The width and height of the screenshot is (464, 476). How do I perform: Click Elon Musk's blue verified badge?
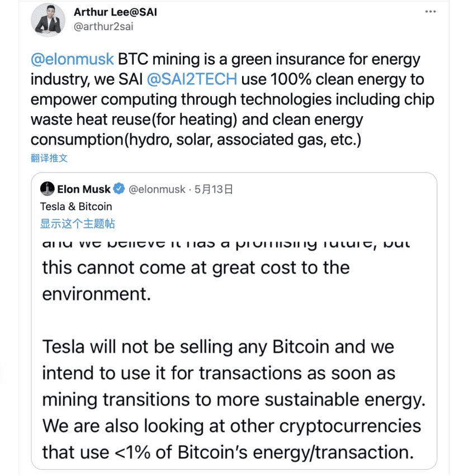click(118, 189)
